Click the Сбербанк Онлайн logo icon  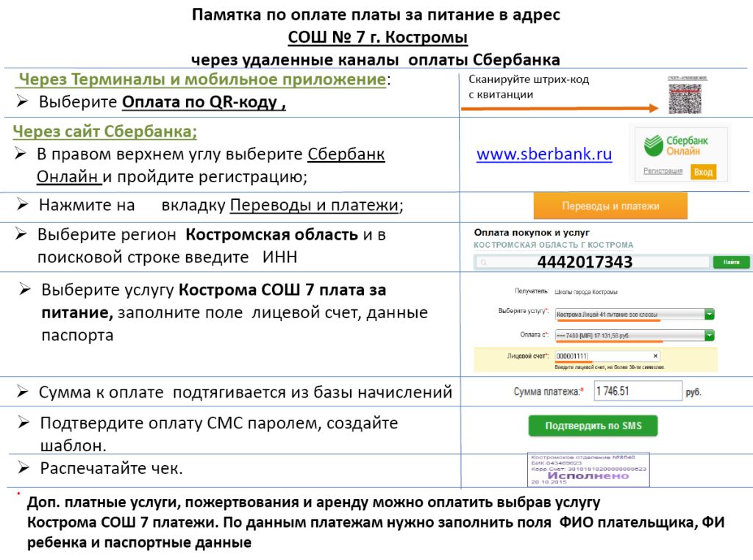[653, 146]
